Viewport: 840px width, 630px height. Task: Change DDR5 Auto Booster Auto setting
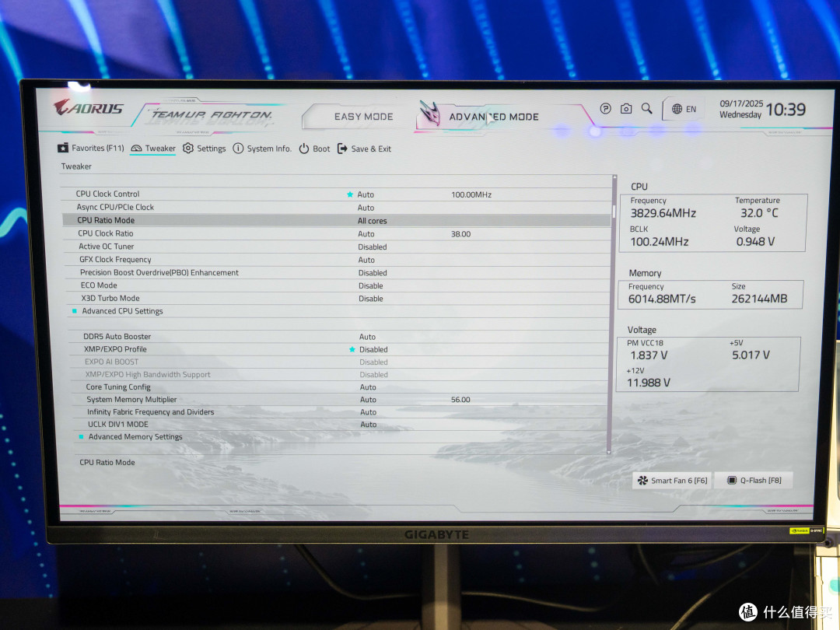(367, 337)
